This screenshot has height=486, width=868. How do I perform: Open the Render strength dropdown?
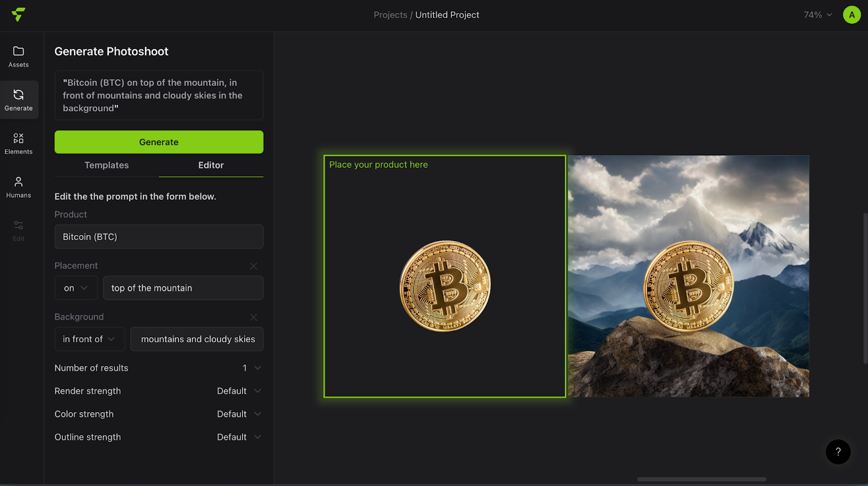(239, 391)
